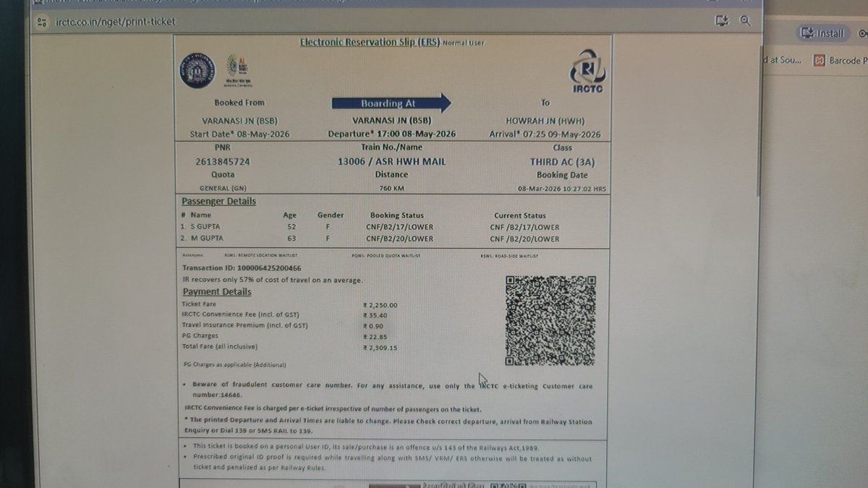This screenshot has width=868, height=488.
Task: Select the Ticket Fare amount 2,250.00
Action: (x=380, y=305)
